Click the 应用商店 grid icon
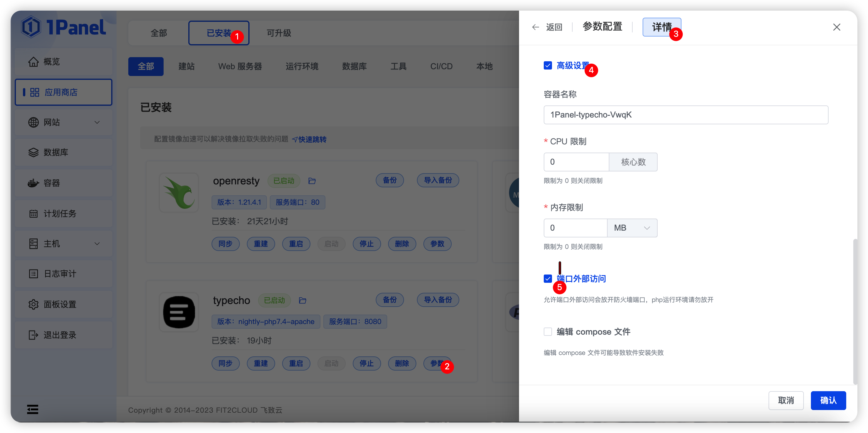Screen dimensions: 868x433 click(35, 92)
